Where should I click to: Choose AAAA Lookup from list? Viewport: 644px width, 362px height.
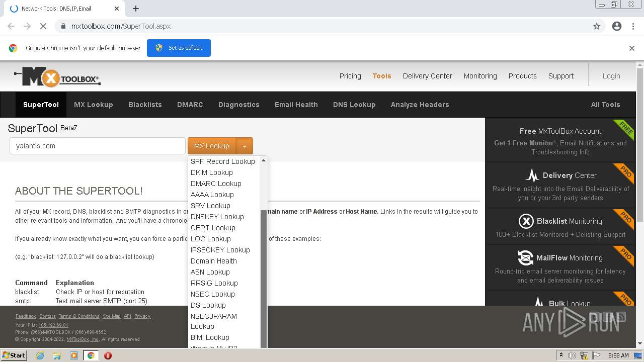click(212, 195)
